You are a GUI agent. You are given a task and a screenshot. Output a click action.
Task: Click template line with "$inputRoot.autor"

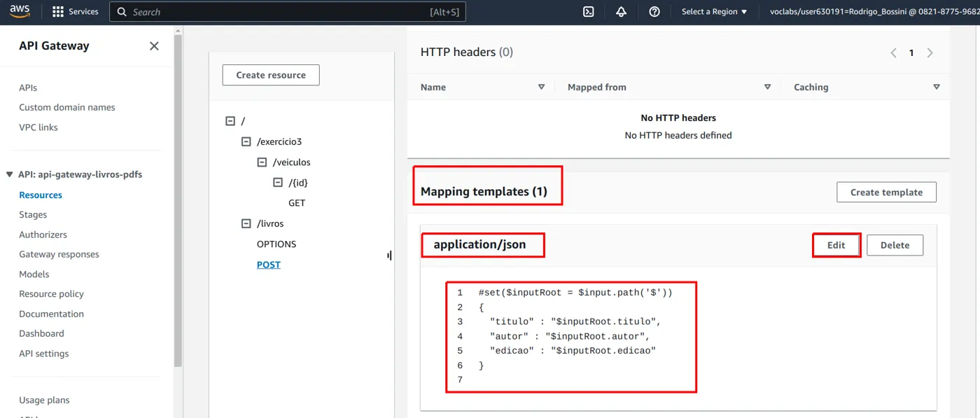570,336
